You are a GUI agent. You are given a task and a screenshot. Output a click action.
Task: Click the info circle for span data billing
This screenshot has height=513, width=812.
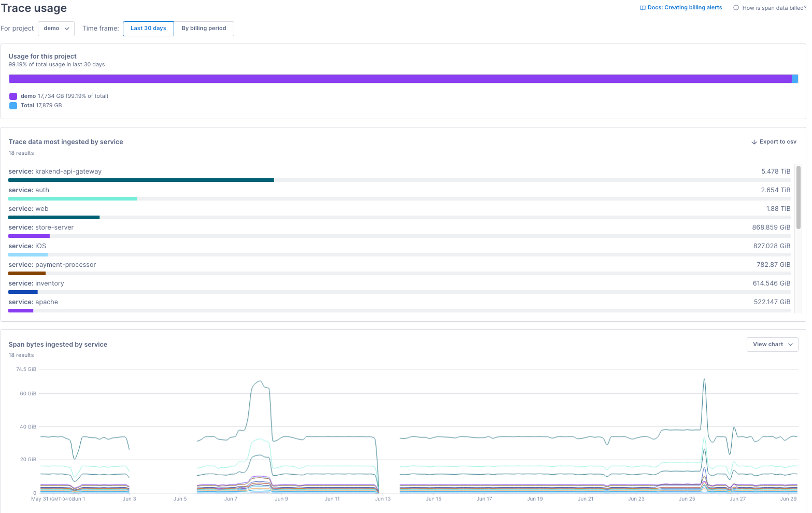(x=736, y=8)
